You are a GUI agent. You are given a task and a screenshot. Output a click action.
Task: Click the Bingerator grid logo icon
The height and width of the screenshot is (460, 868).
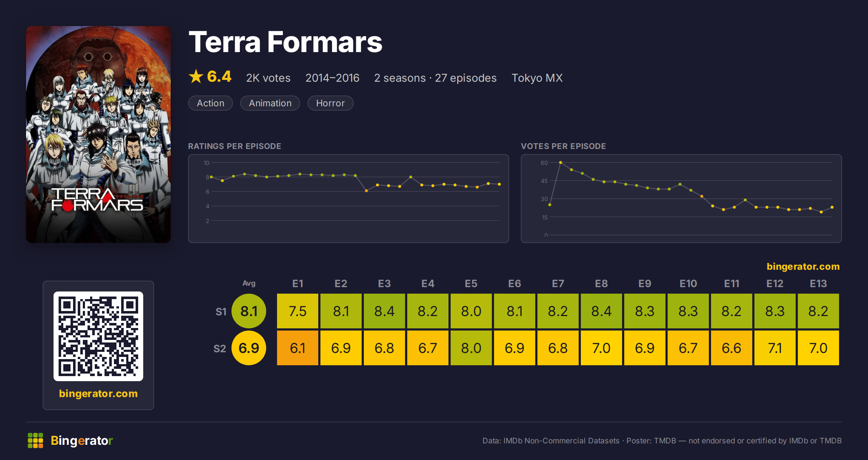click(35, 440)
